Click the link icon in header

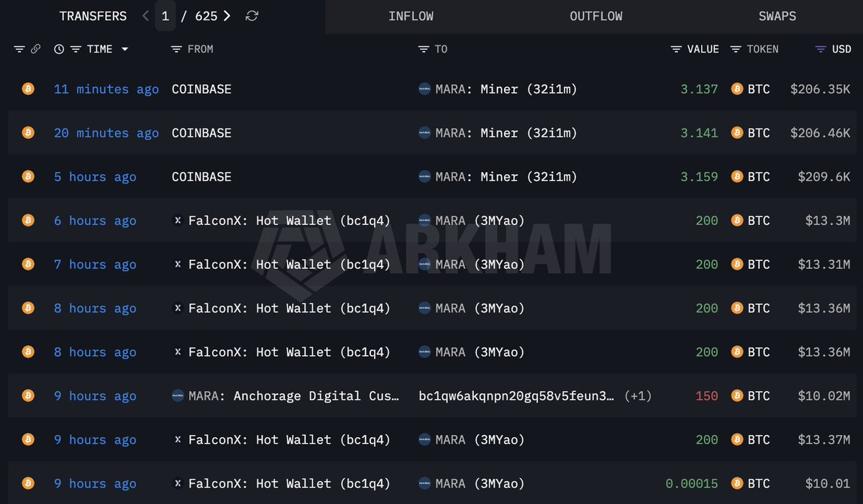point(36,49)
